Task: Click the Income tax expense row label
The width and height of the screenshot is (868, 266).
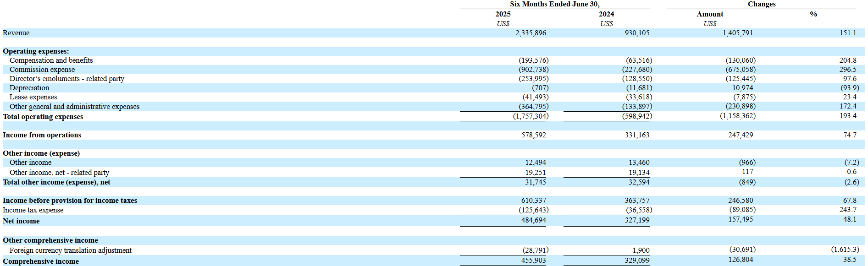Action: 33,210
